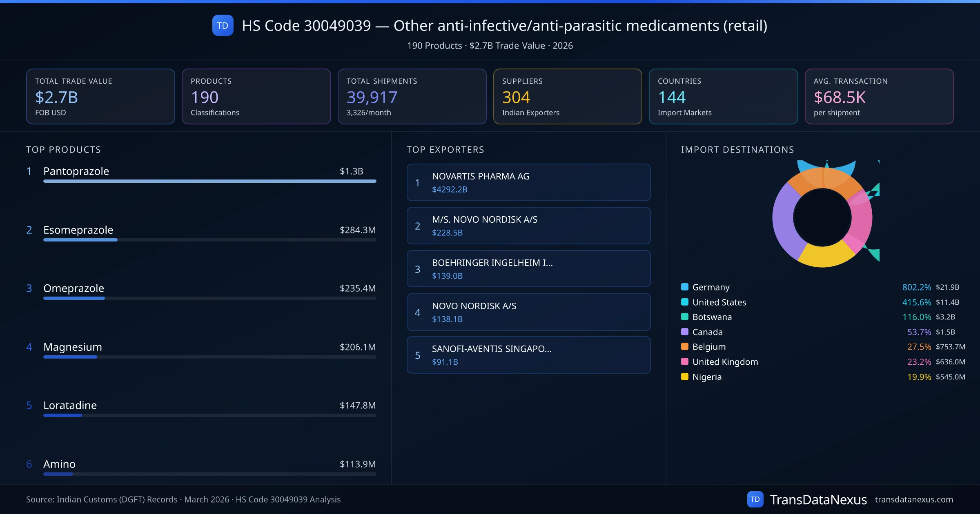Open the SANOFI-AVENTIS SINGAPO exporter entry

point(528,355)
